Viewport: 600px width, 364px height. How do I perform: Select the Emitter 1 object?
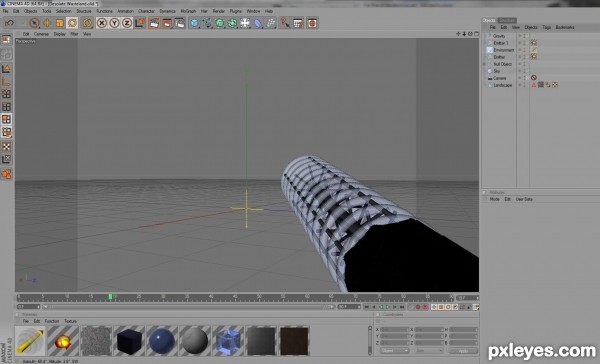point(501,43)
